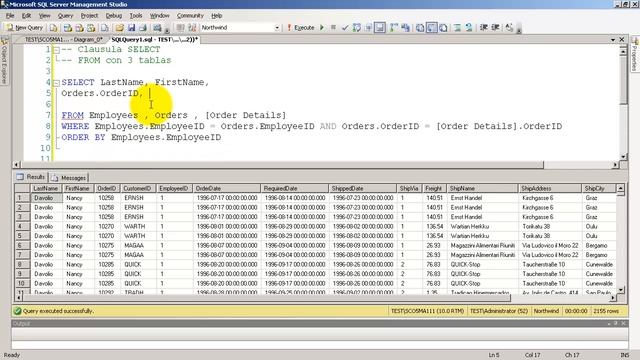This screenshot has width=640, height=360.
Task: Click the LastName column header
Action: tap(46, 188)
